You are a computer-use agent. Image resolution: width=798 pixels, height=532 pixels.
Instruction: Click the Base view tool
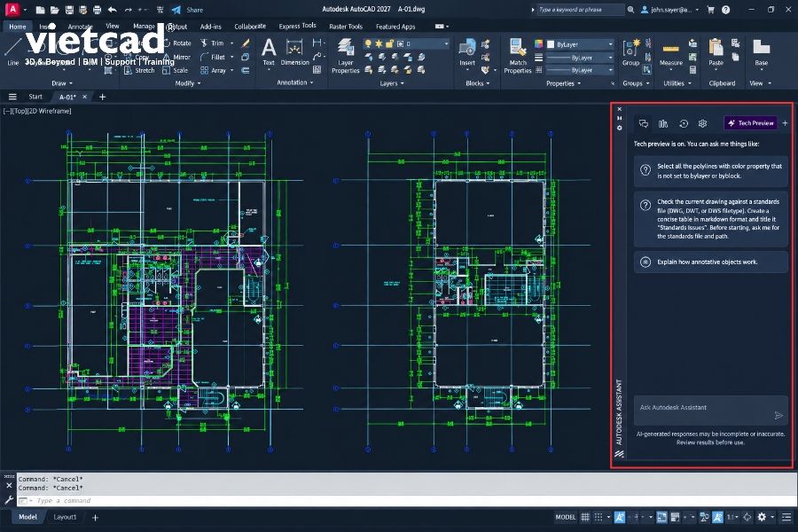(x=762, y=53)
